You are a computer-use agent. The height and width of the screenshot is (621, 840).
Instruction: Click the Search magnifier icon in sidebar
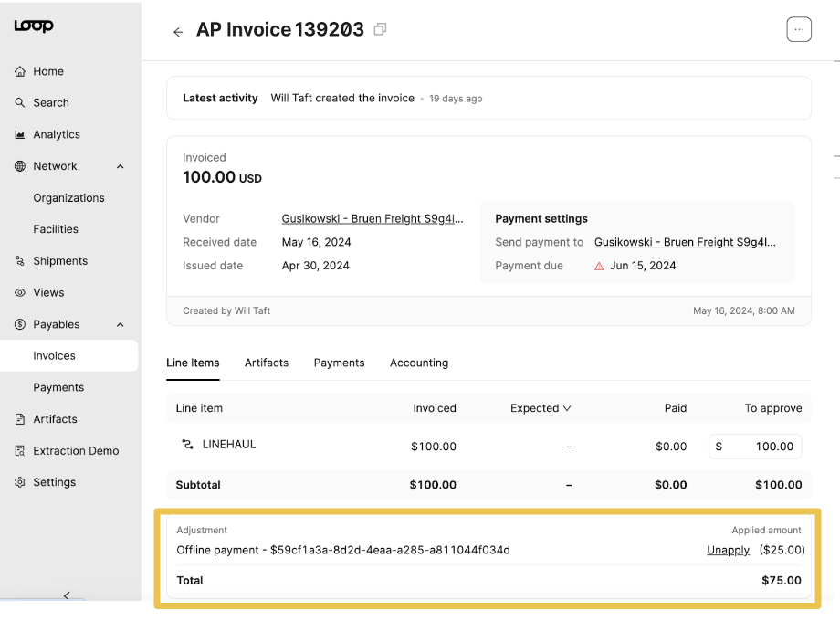pyautogui.click(x=20, y=102)
